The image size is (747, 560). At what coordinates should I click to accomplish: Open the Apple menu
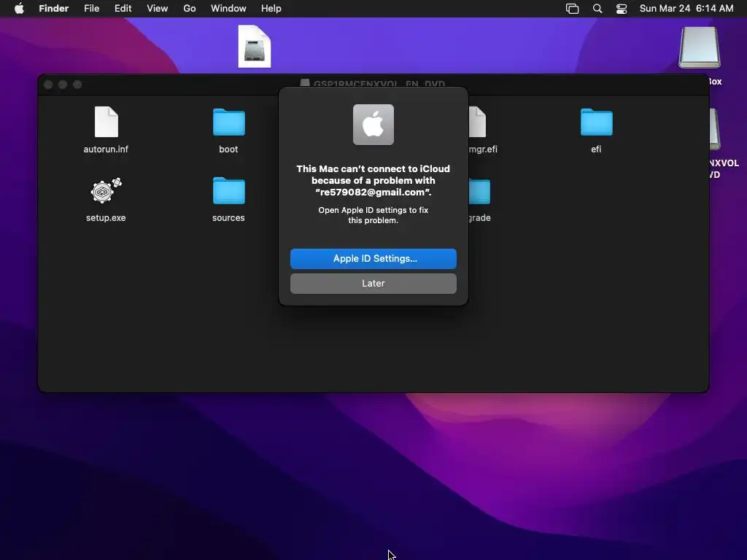coord(19,9)
